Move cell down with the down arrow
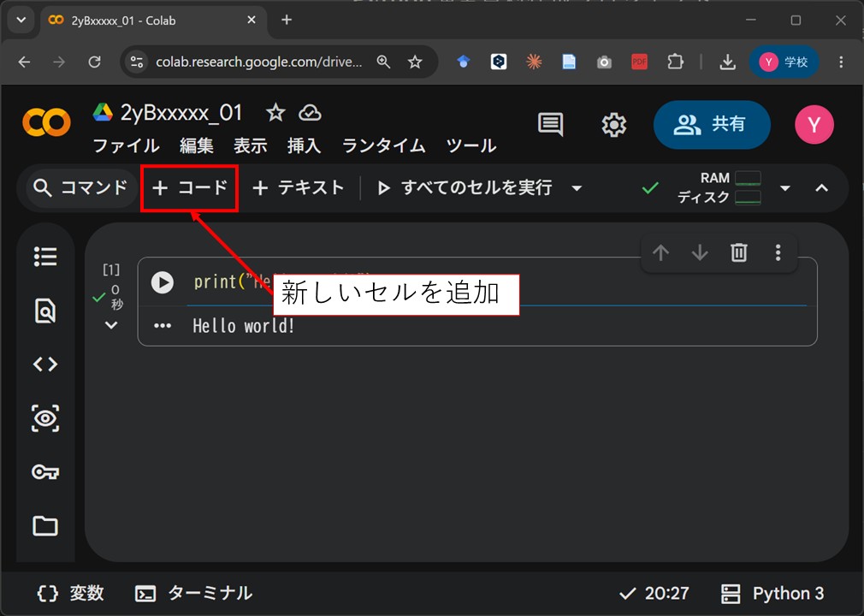The image size is (864, 616). (700, 253)
